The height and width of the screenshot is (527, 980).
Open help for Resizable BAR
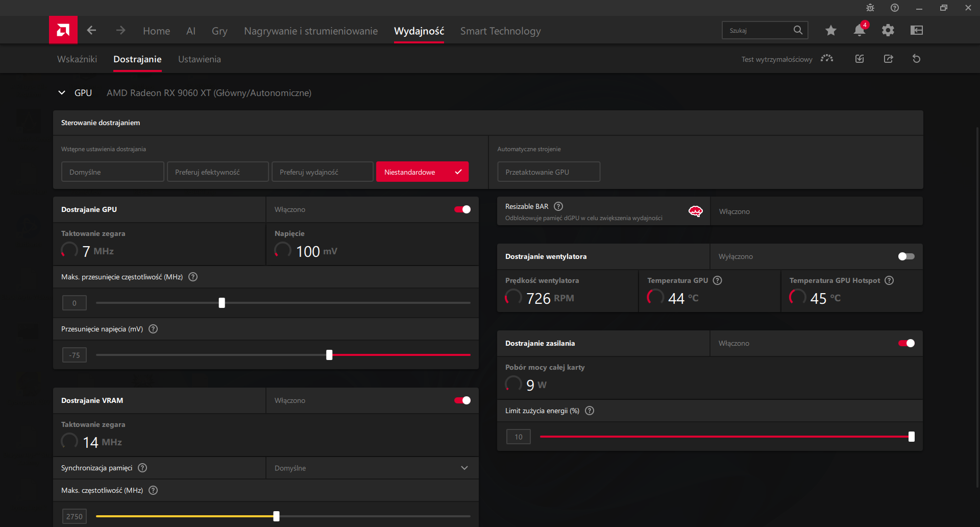click(558, 206)
